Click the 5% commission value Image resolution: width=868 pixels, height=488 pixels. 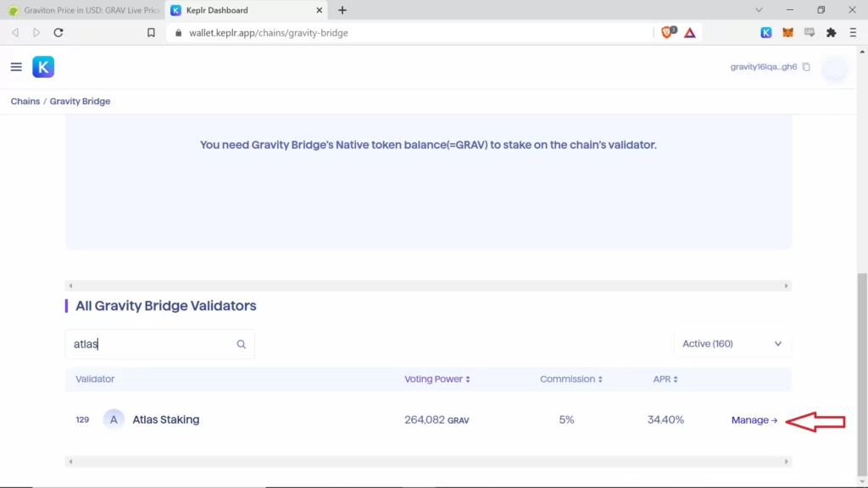566,420
